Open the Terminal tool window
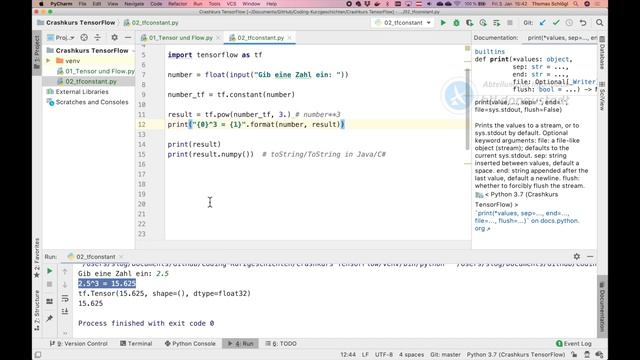Image resolution: width=640 pixels, height=360 pixels. pos(136,344)
